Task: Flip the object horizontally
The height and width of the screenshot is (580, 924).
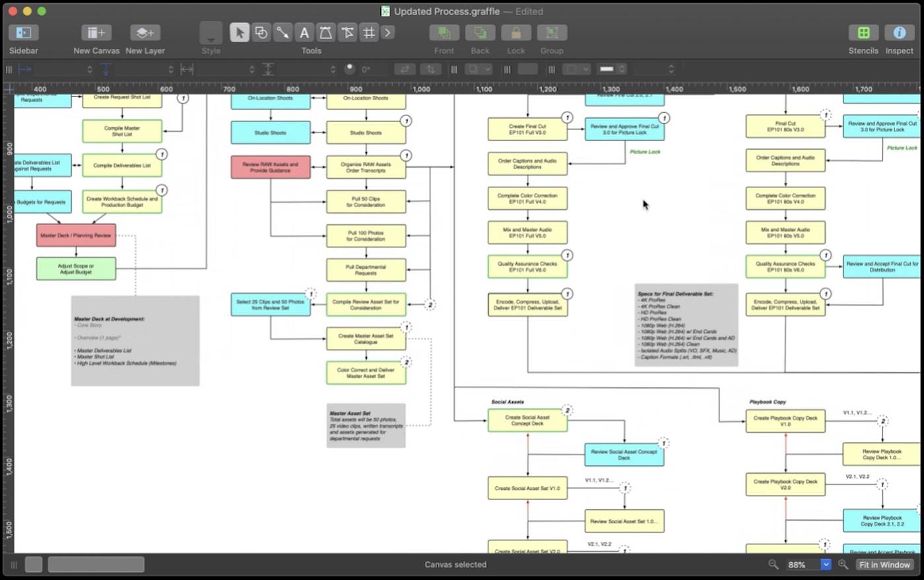Action: point(405,69)
